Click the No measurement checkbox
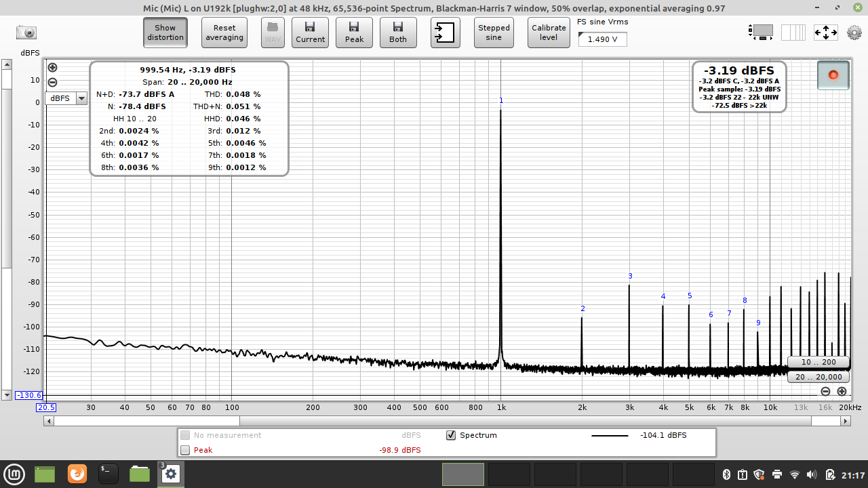The image size is (868, 488). 185,435
